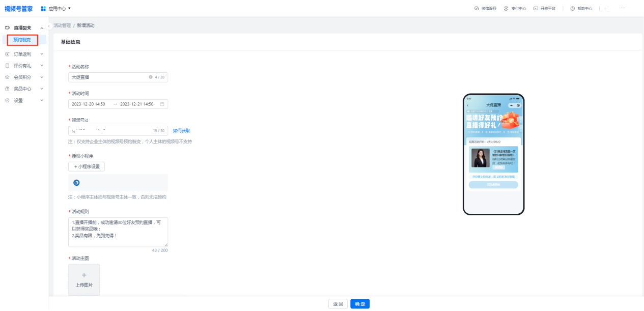Expand the 奖品中心 sidebar menu

click(42, 89)
